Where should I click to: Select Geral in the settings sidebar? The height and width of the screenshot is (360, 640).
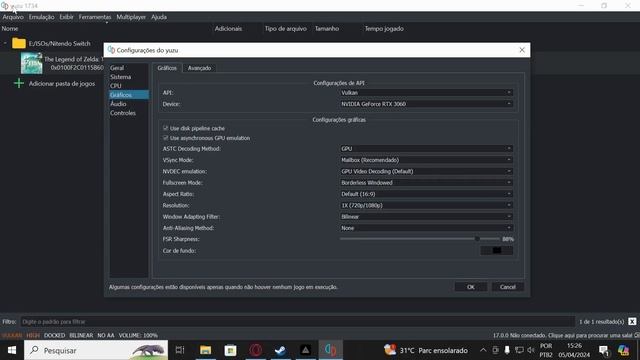117,68
